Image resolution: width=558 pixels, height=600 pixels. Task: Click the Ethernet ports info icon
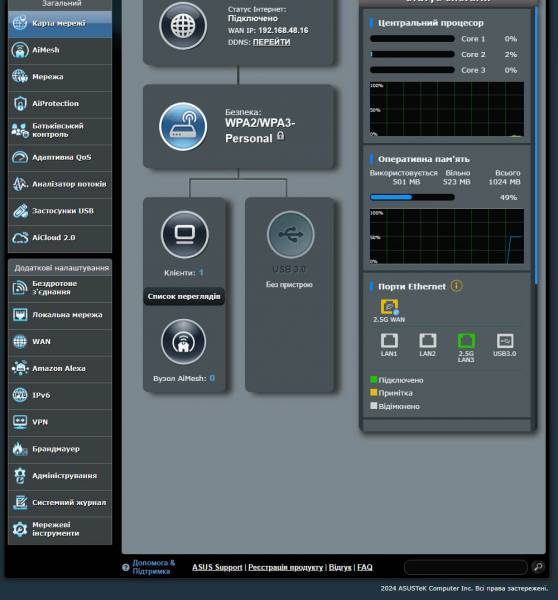[x=456, y=286]
